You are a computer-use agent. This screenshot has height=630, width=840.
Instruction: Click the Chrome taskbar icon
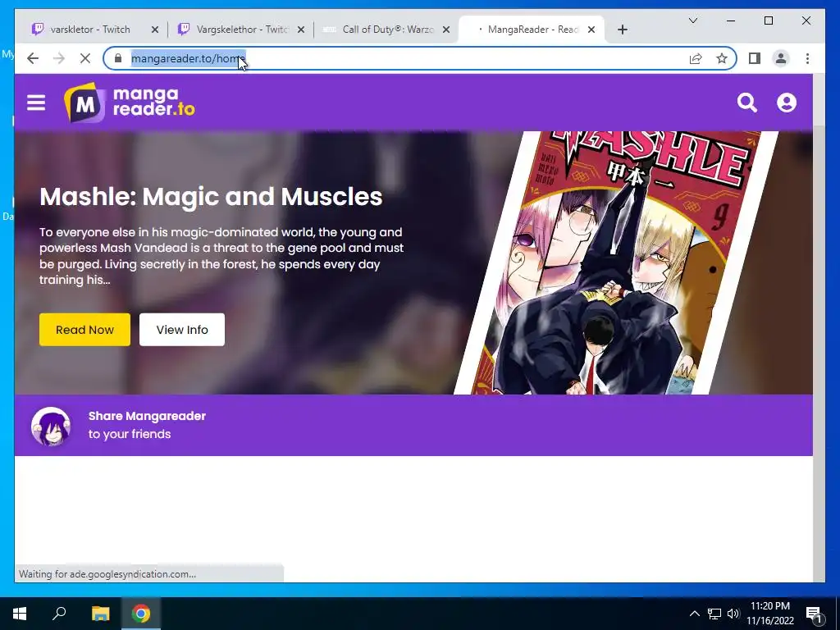click(x=141, y=614)
